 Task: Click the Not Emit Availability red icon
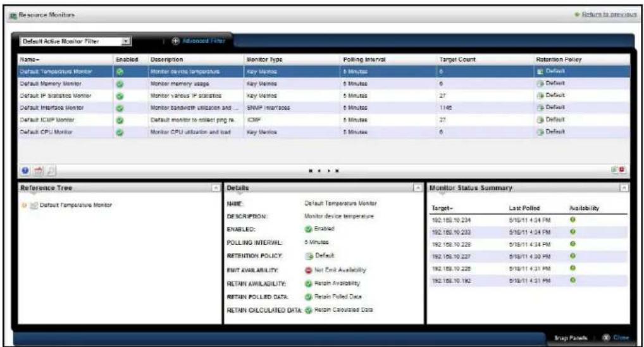309,270
